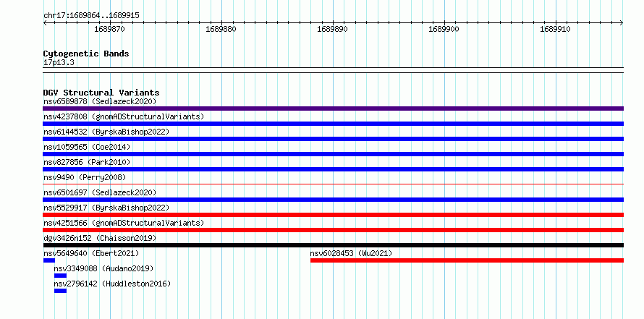Open the nsv9490 (Perry2008) label
Viewport: 644px width, 319px height.
85,177
